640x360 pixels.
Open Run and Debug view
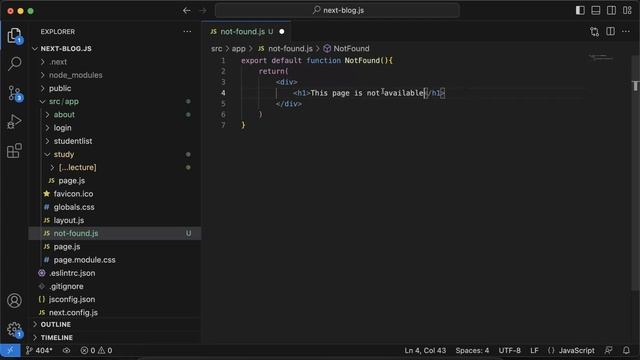[14, 122]
